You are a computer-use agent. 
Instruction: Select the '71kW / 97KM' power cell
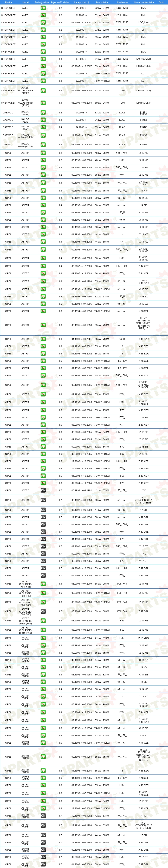[102, 638]
